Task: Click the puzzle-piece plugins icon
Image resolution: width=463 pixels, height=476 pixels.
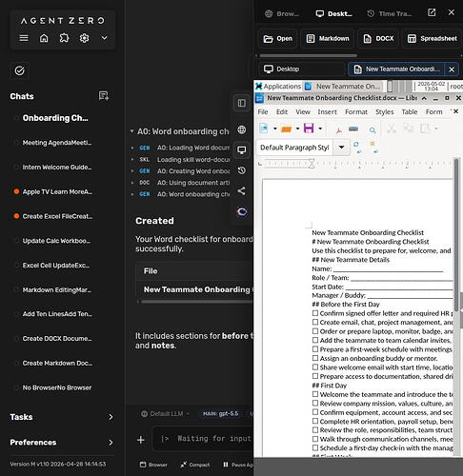Action: click(64, 38)
